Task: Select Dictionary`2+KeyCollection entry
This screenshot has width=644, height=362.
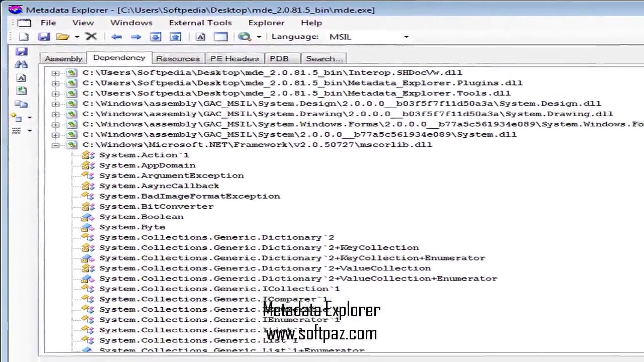Action: 259,248
